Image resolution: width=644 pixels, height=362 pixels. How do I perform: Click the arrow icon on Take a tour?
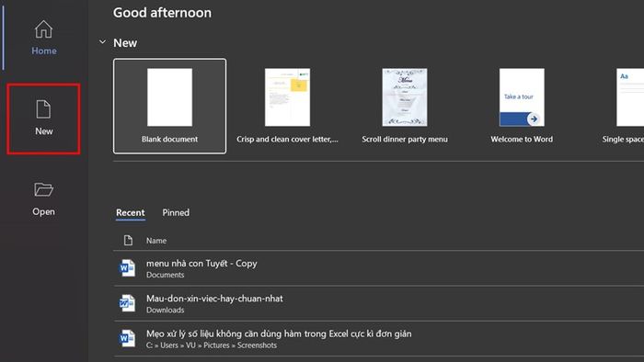click(x=533, y=119)
